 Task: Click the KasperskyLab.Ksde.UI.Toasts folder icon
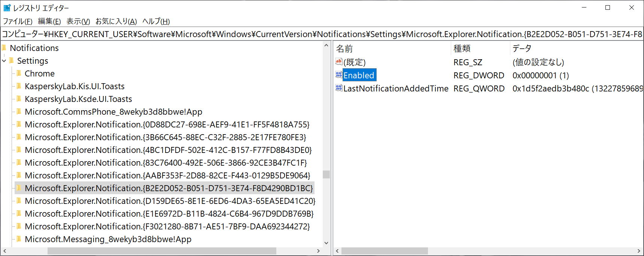tap(19, 99)
